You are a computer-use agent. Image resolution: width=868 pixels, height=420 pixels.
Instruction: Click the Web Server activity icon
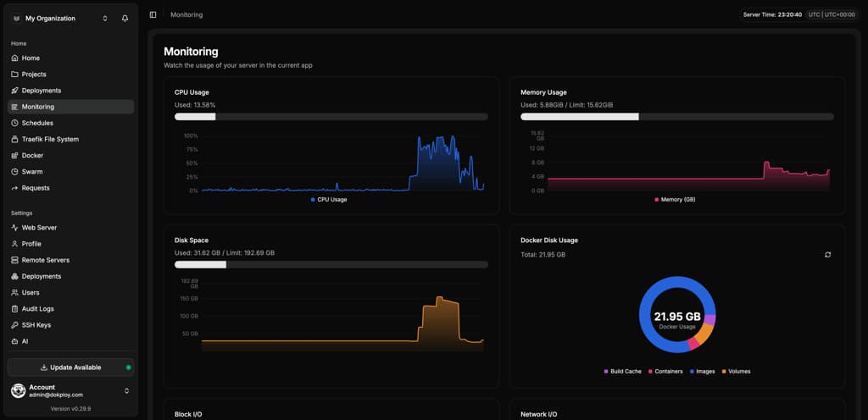point(14,228)
